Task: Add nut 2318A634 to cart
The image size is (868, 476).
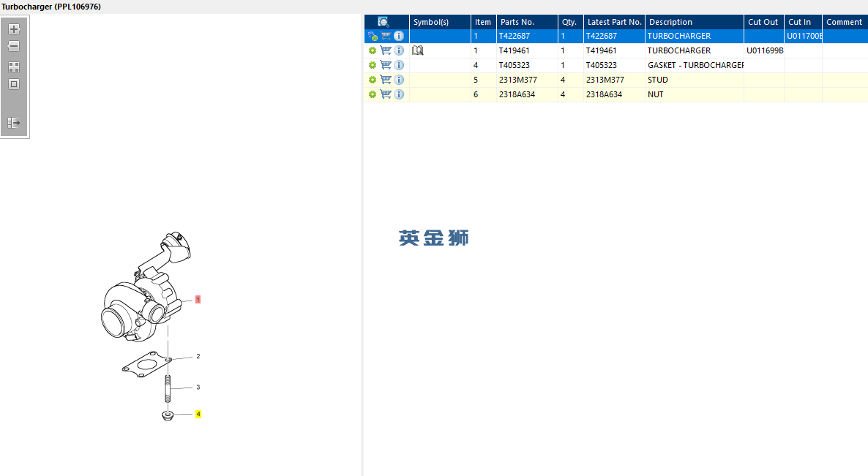Action: 386,94
